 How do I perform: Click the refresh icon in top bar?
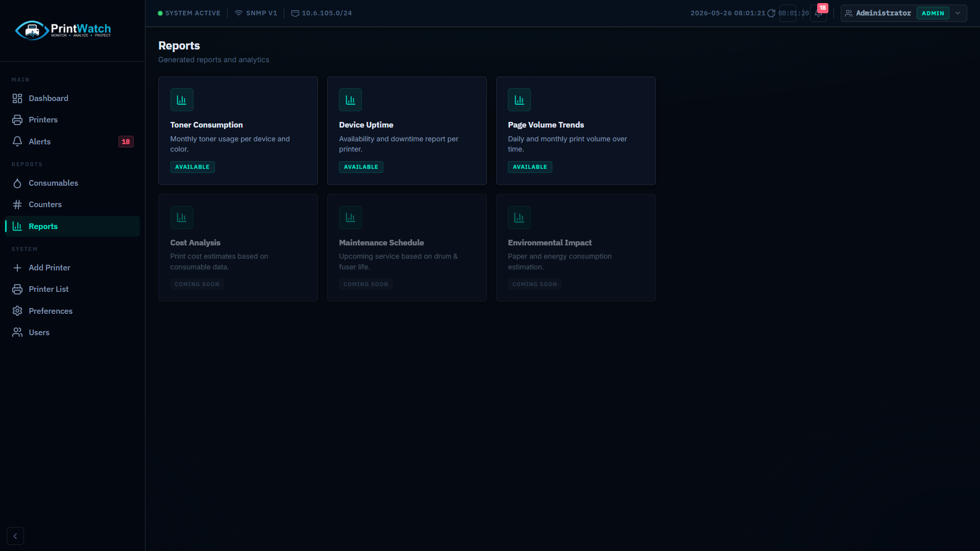click(x=771, y=13)
